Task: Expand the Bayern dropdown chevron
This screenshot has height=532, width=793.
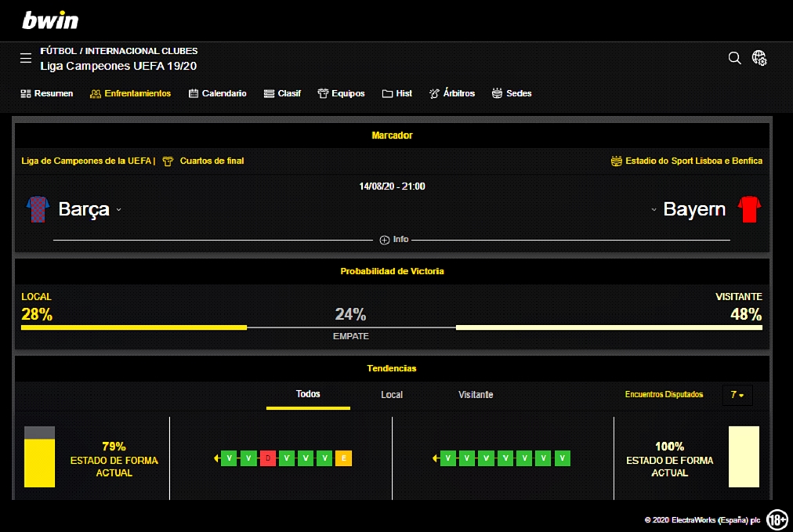Action: [654, 210]
